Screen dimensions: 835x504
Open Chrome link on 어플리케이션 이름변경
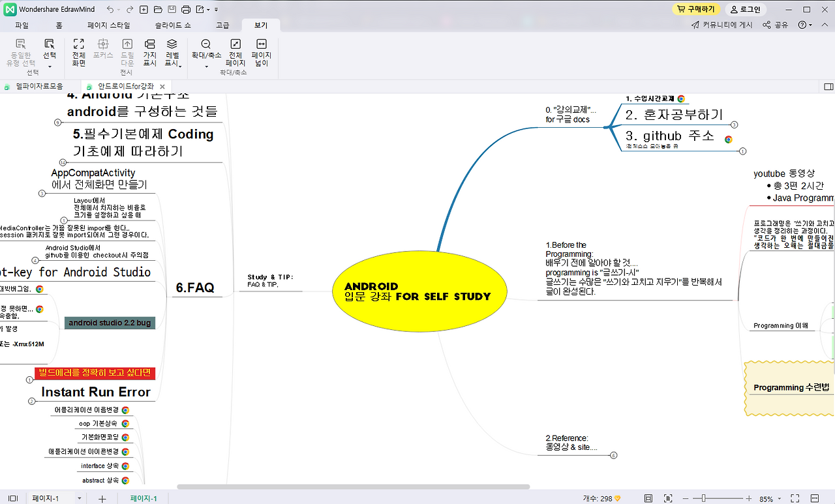125,410
